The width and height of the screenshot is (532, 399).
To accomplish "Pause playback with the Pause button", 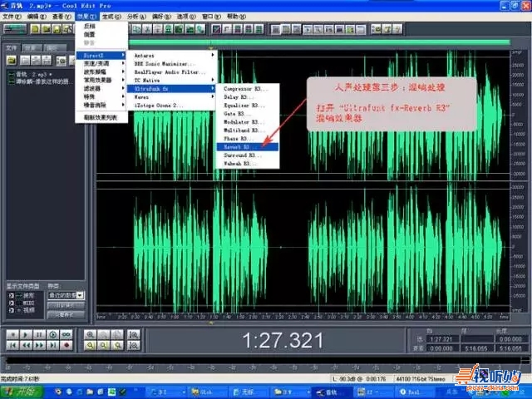I will pos(39,334).
